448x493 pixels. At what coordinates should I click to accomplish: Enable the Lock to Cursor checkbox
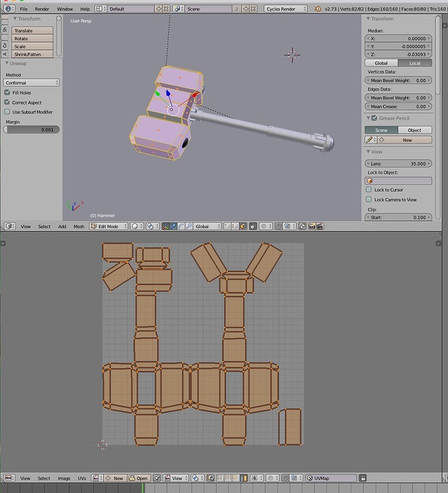pyautogui.click(x=369, y=189)
